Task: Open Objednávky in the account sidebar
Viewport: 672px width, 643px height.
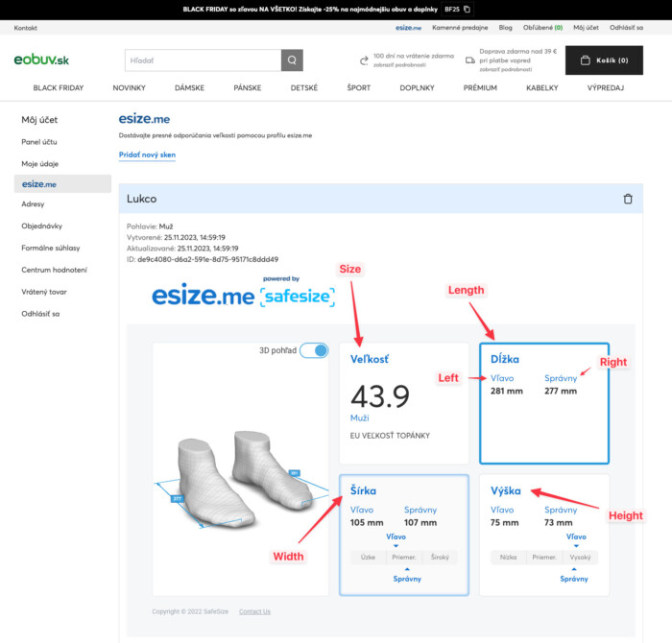Action: [x=42, y=226]
